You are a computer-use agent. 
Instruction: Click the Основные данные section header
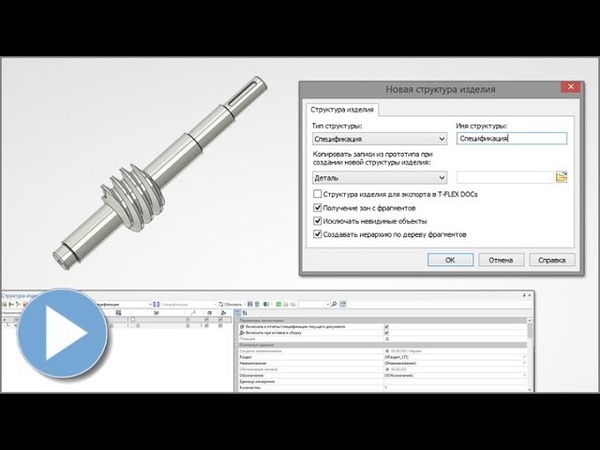381,345
